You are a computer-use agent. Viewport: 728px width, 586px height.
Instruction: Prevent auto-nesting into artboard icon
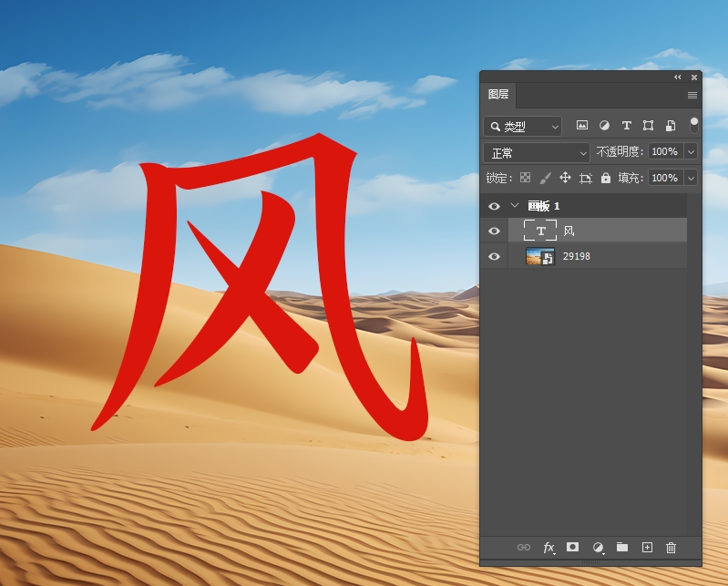click(x=586, y=179)
